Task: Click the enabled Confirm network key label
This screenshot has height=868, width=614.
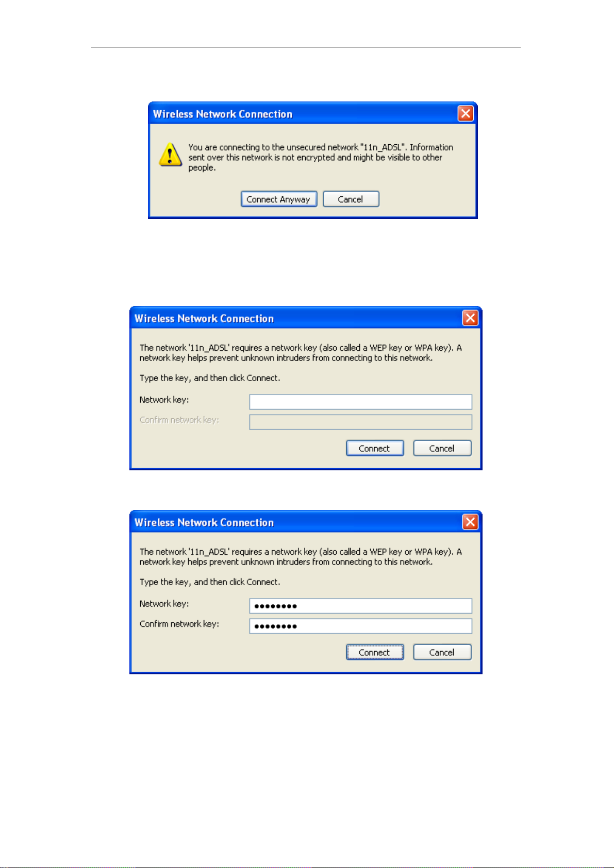Action: click(179, 624)
